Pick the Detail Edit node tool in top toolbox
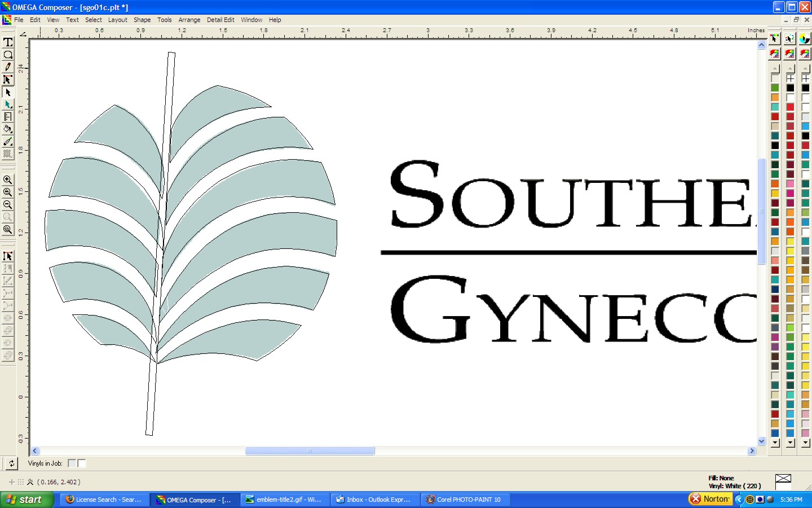The height and width of the screenshot is (508, 812). coord(8,80)
